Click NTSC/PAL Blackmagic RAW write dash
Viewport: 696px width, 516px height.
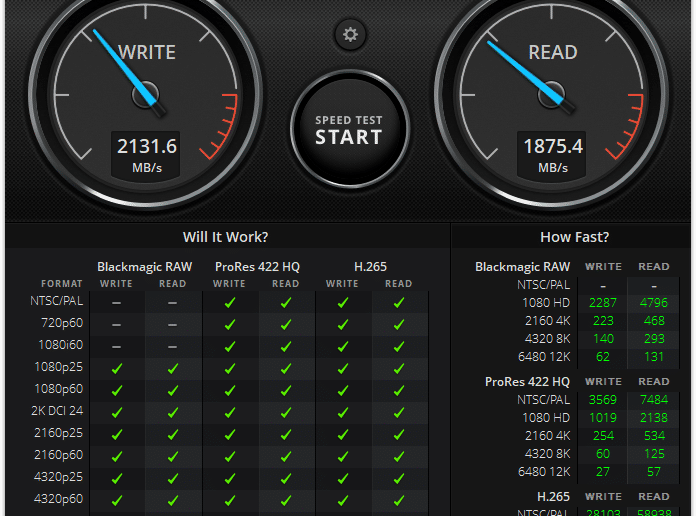click(x=116, y=303)
